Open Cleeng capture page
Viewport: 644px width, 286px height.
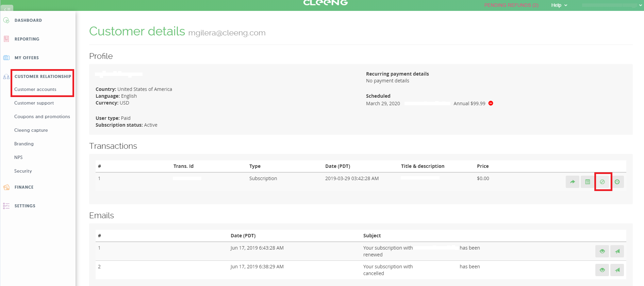click(x=31, y=130)
